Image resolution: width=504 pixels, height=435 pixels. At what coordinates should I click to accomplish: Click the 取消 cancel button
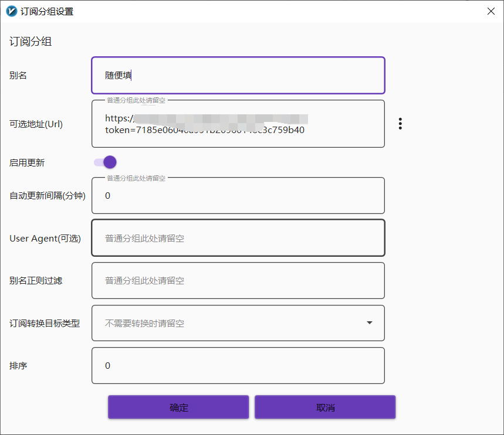click(x=325, y=406)
